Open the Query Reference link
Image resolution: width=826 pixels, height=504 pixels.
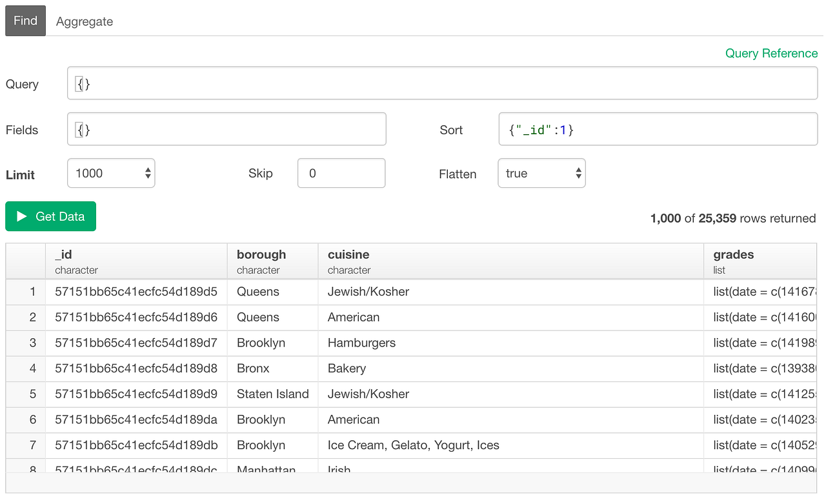coord(771,54)
